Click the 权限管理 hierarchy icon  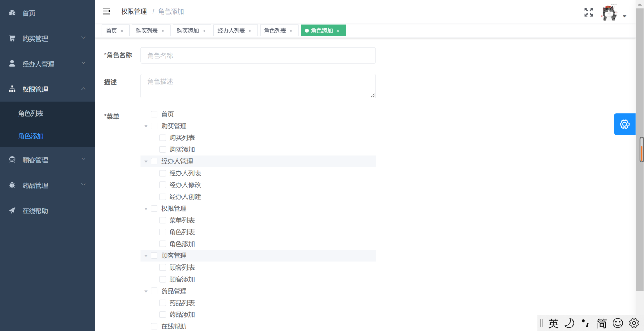click(12, 89)
